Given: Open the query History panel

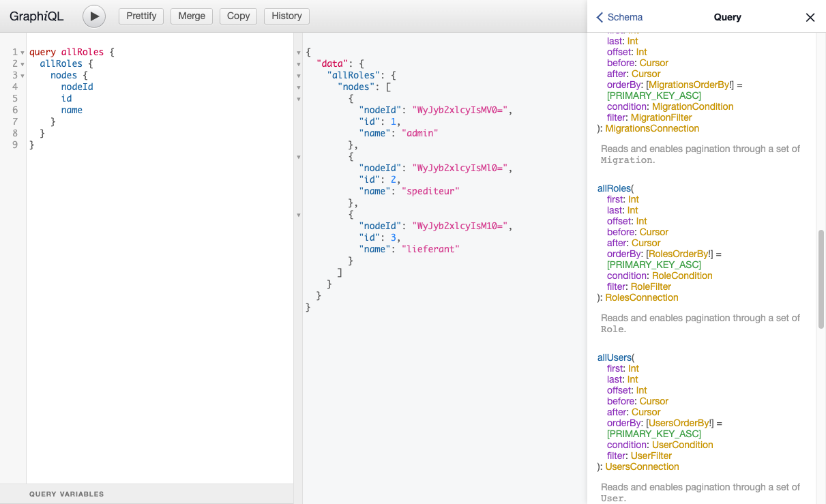Looking at the screenshot, I should coord(286,16).
